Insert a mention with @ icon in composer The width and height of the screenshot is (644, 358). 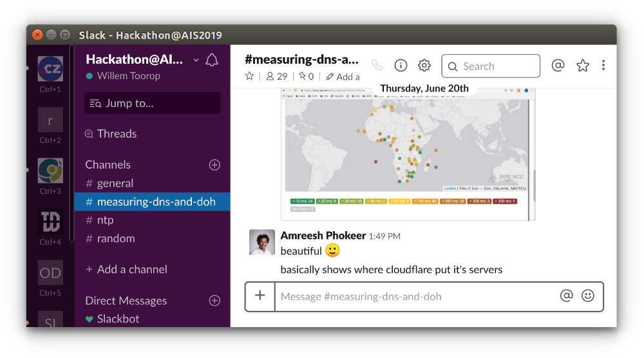(x=566, y=296)
